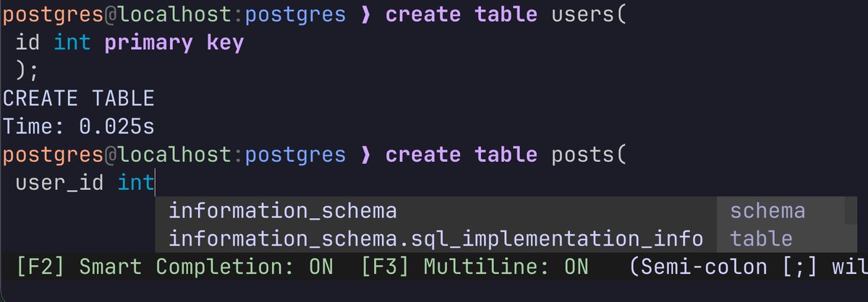Click the 'CREATE TABLE' output line

click(78, 99)
